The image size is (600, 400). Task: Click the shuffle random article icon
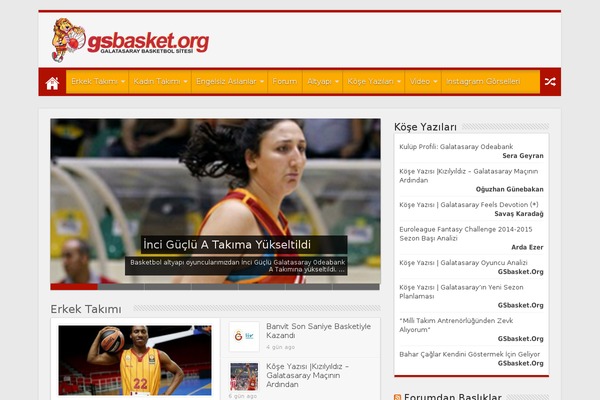(x=550, y=82)
